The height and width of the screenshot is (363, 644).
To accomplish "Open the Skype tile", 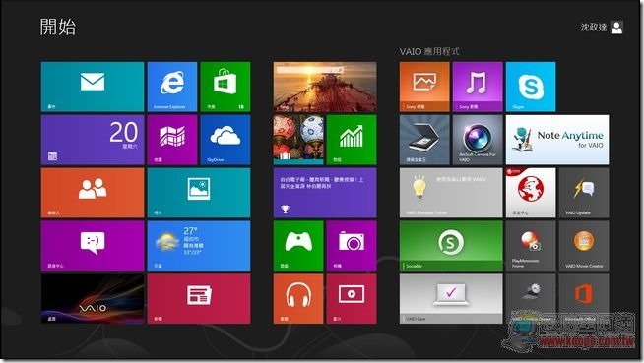I will (x=531, y=87).
